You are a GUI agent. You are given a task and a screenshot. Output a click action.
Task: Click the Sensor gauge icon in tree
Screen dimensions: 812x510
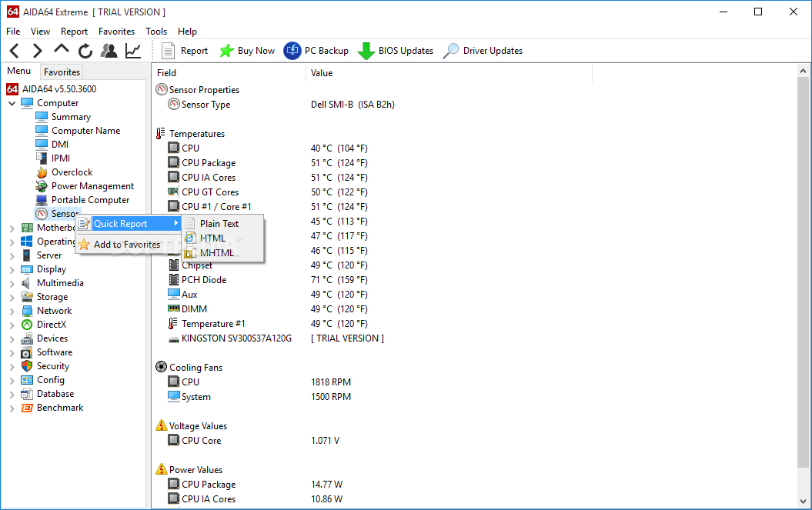(x=42, y=213)
